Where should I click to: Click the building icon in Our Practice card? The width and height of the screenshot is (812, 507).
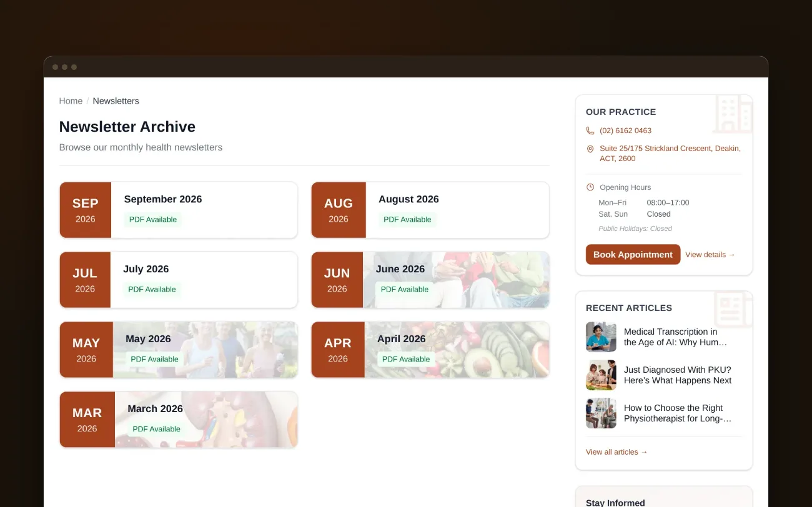pos(733,114)
